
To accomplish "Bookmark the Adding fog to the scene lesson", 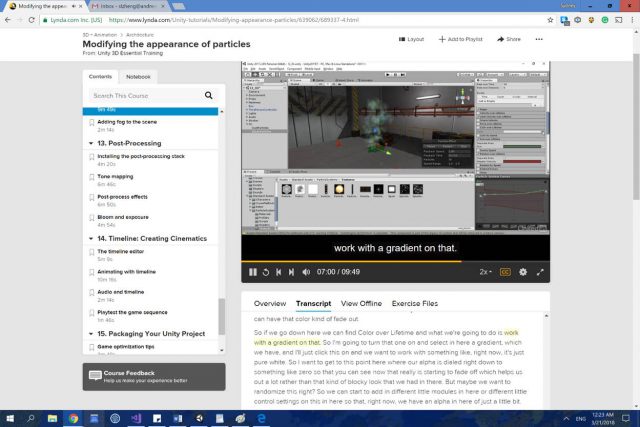I will [x=91, y=122].
